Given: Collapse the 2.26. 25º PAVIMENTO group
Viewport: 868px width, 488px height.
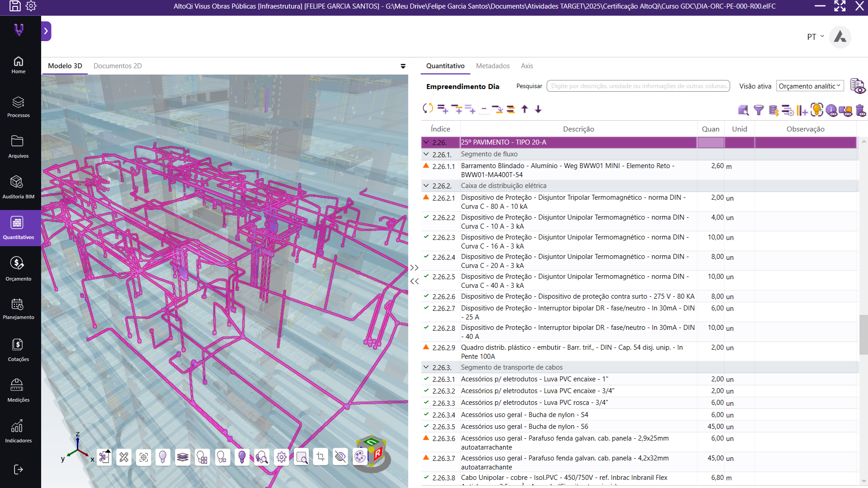Looking at the screenshot, I should (426, 142).
